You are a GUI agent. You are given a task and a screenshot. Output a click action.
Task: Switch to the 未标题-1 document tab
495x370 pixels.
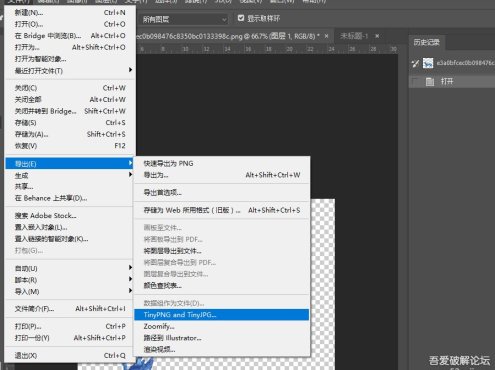(354, 36)
